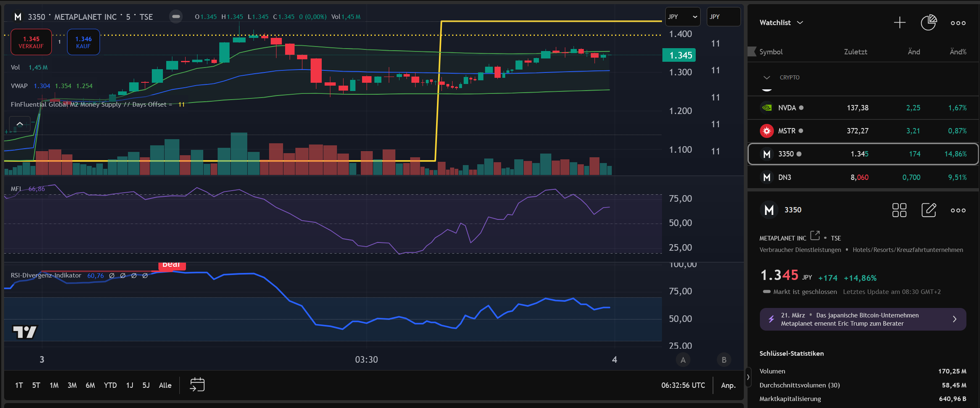Open the JPY currency dropdown on the price scale
Viewport: 980px width, 408px height.
(683, 17)
